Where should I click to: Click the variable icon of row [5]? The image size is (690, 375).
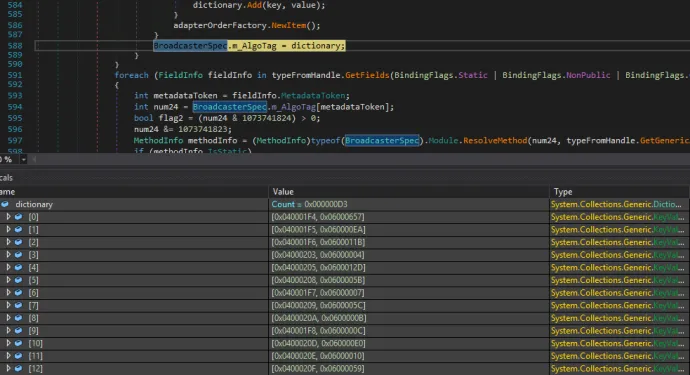click(x=18, y=280)
